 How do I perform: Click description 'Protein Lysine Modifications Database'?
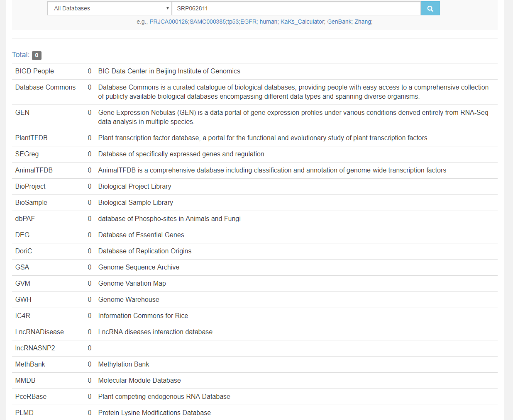point(154,413)
